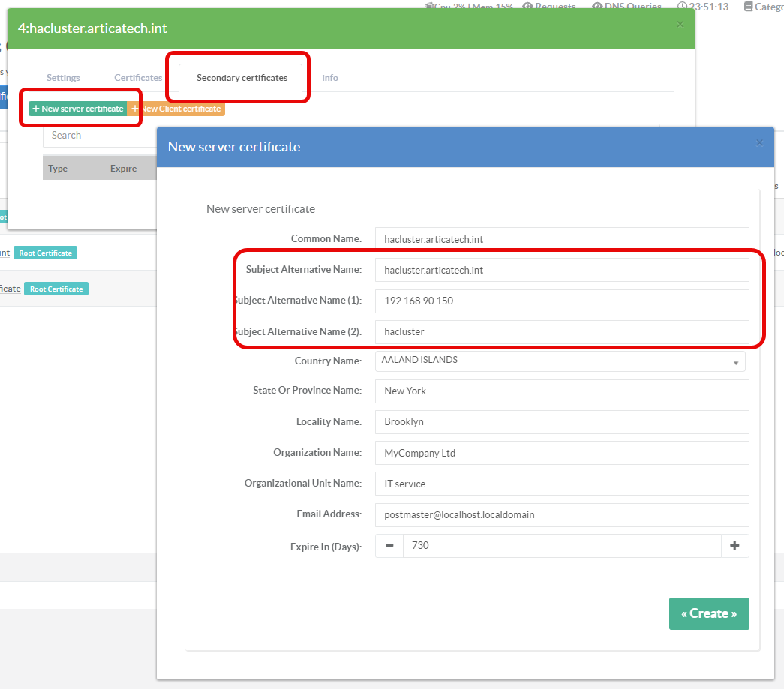Switch to the Secondary certificates tab
Viewport: 784px width, 689px height.
242,78
